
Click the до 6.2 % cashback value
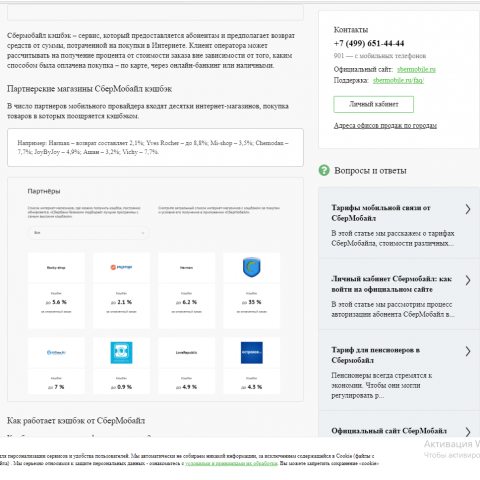point(186,302)
